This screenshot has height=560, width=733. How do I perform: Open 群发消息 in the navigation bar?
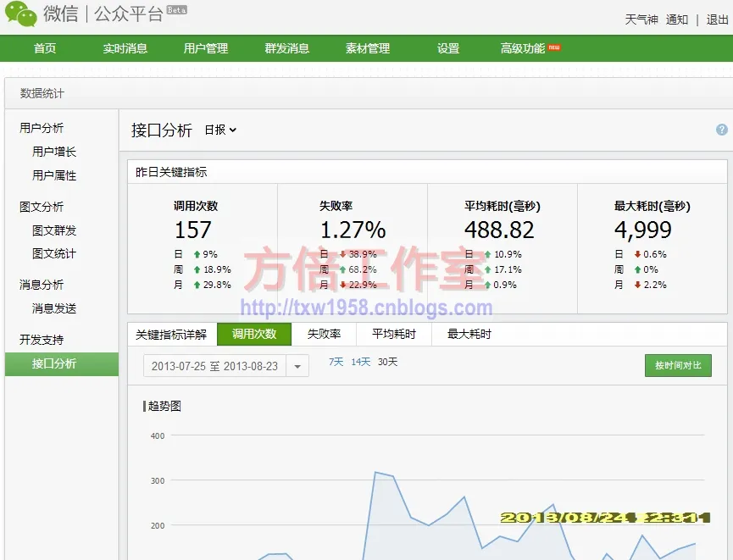tap(287, 48)
